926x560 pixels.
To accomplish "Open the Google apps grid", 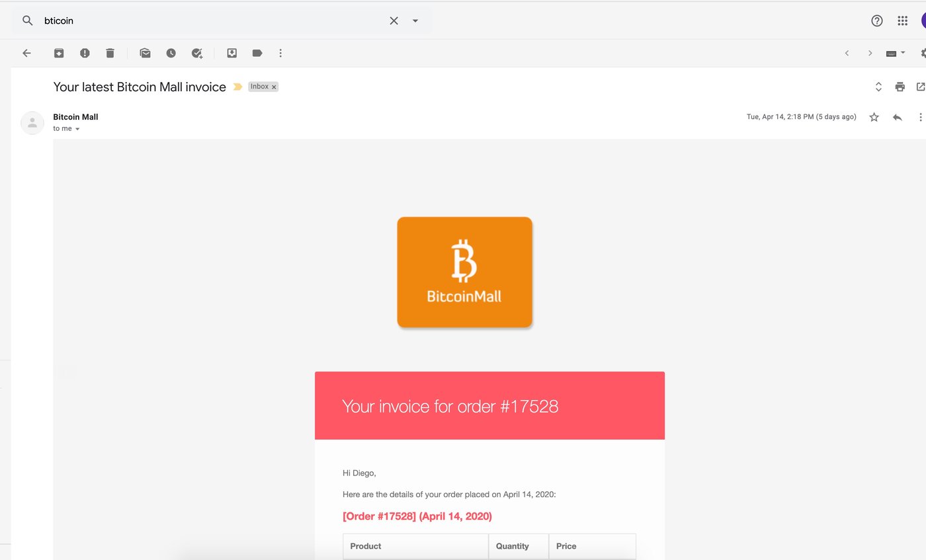I will (903, 20).
